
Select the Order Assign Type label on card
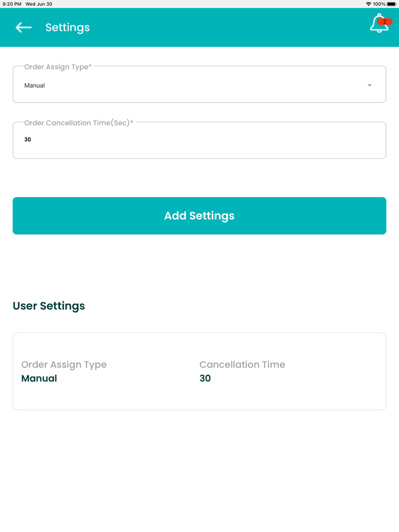[64, 365]
